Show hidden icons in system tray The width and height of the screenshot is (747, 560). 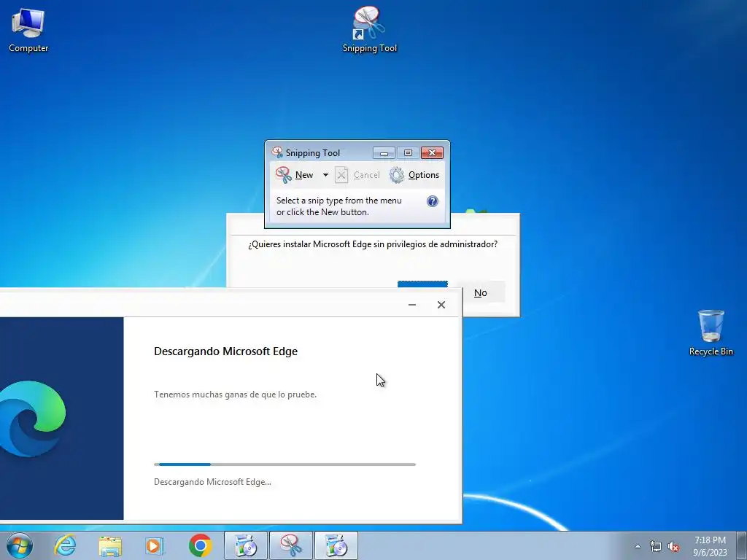pyautogui.click(x=638, y=546)
